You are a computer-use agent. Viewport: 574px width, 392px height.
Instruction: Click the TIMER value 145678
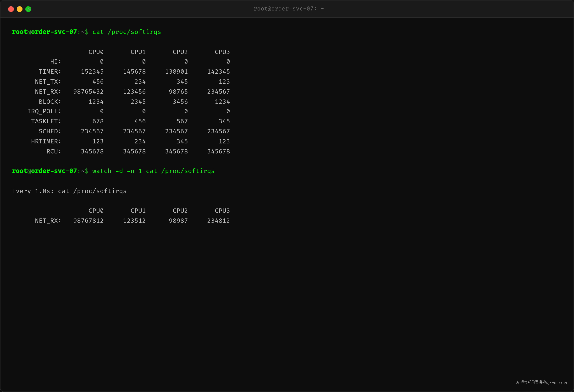pyautogui.click(x=134, y=71)
